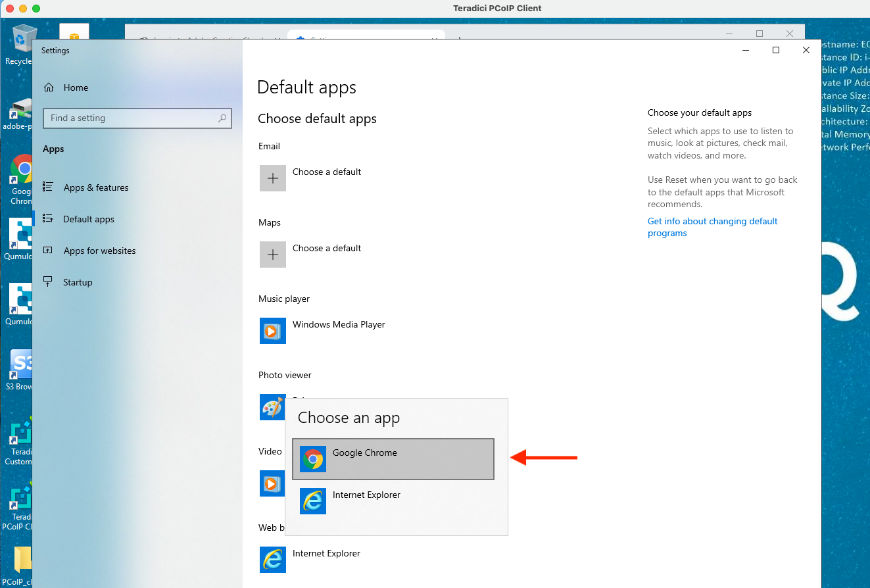Click the Internet Explorer icon in popup

click(313, 501)
